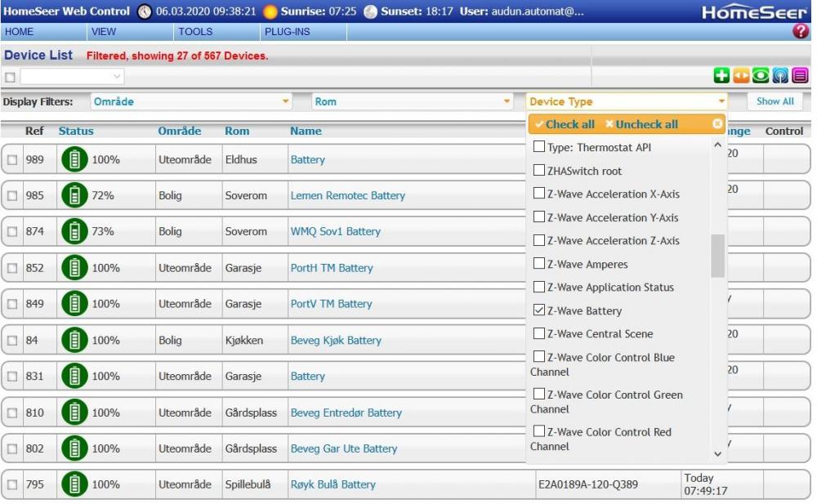817x504 pixels.
Task: Open the red help question mark icon
Action: coord(800,32)
